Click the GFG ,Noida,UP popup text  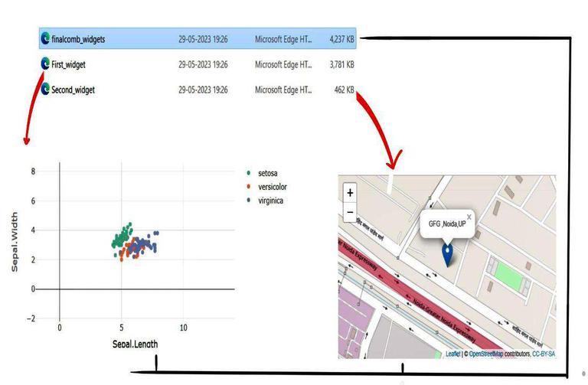click(447, 223)
